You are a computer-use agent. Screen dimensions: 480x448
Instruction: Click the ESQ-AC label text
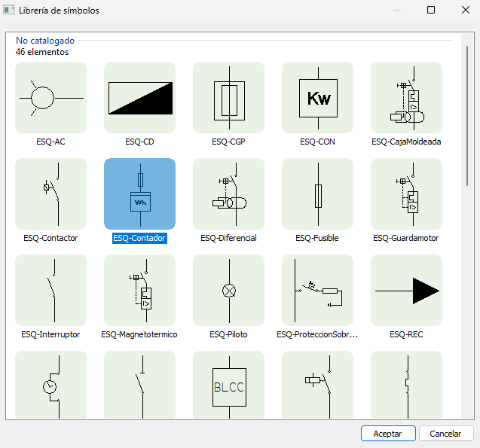(50, 142)
